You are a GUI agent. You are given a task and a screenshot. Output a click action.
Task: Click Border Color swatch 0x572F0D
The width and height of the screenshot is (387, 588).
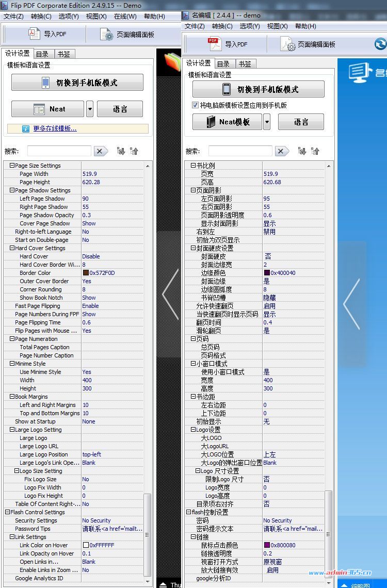(86, 273)
